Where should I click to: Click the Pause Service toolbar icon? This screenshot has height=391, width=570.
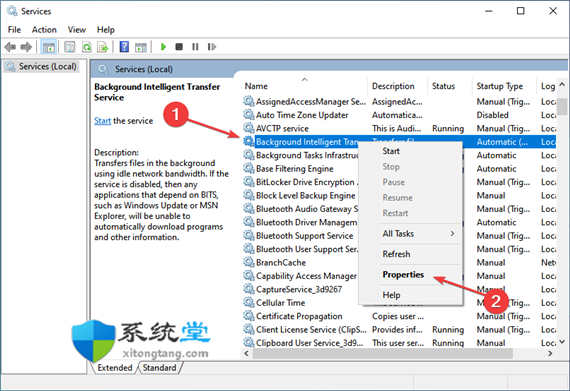pyautogui.click(x=195, y=47)
